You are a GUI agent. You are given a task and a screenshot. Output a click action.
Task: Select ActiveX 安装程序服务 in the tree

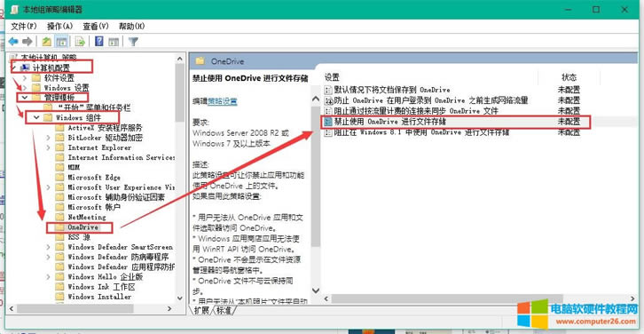pyautogui.click(x=106, y=128)
